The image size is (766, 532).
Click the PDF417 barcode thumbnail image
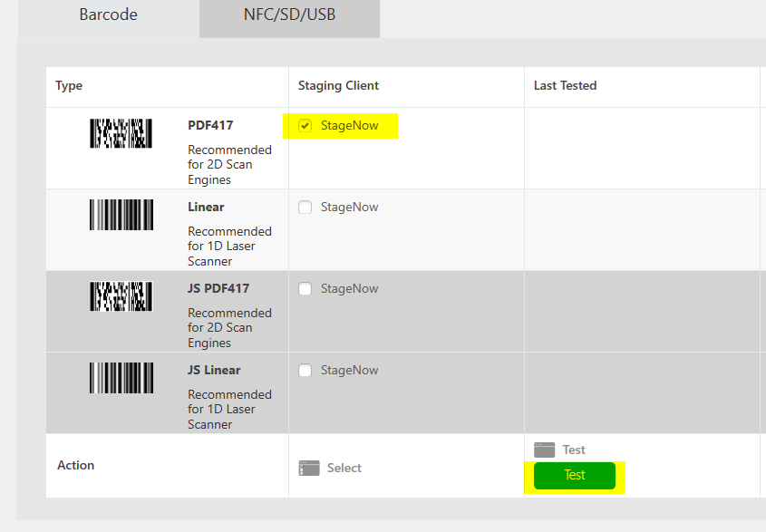tap(121, 133)
